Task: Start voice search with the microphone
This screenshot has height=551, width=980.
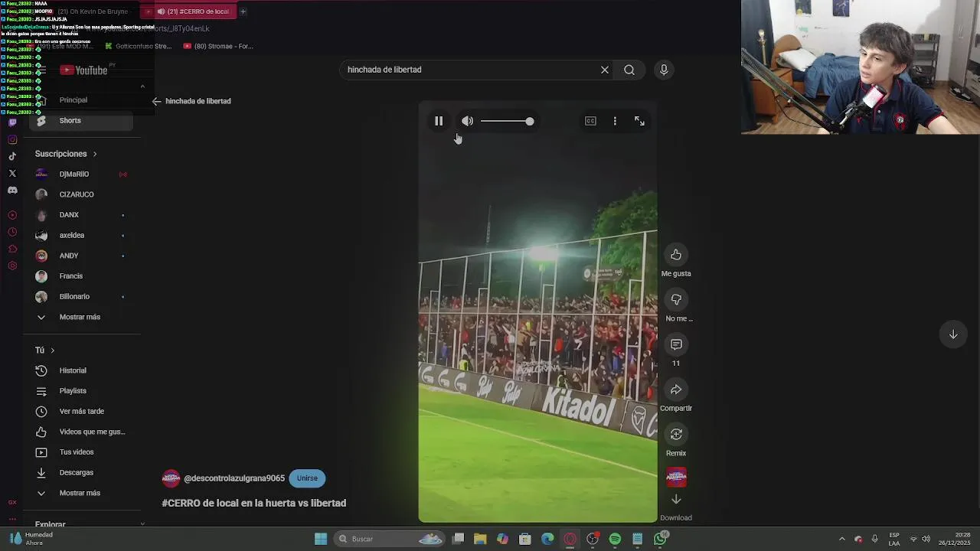Action: [664, 70]
